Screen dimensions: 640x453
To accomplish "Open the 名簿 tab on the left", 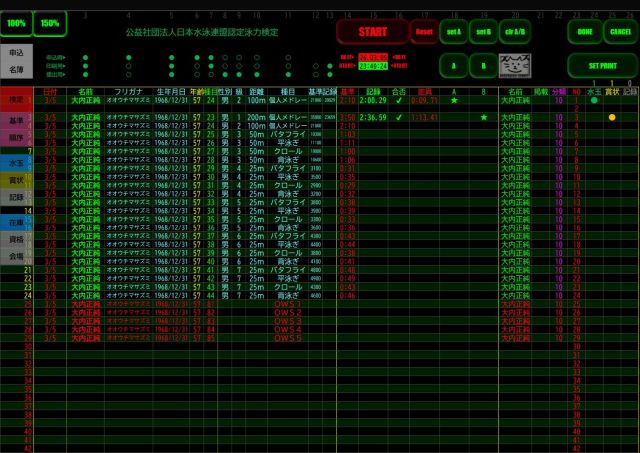I will point(16,71).
